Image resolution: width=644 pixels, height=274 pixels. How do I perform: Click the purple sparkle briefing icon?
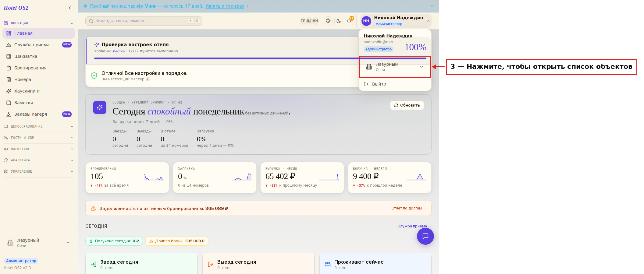[x=100, y=107]
